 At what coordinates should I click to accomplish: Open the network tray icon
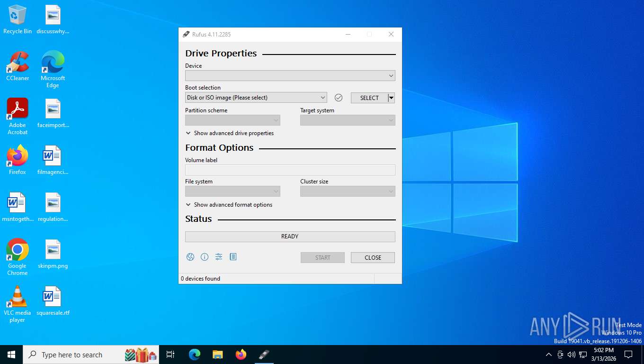point(583,355)
